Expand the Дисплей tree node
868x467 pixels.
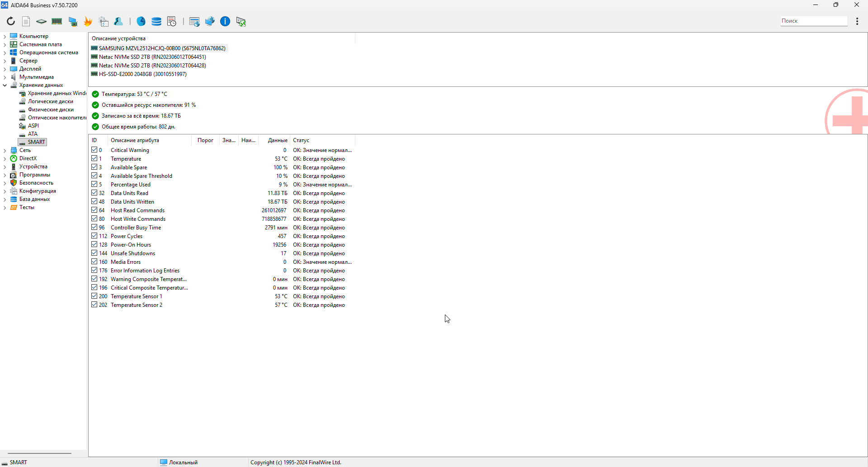5,69
